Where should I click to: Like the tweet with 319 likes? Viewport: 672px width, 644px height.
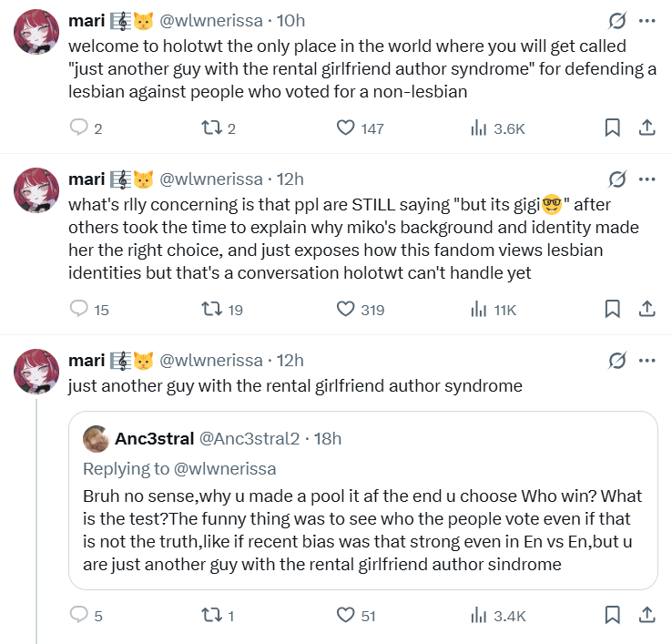coord(346,310)
